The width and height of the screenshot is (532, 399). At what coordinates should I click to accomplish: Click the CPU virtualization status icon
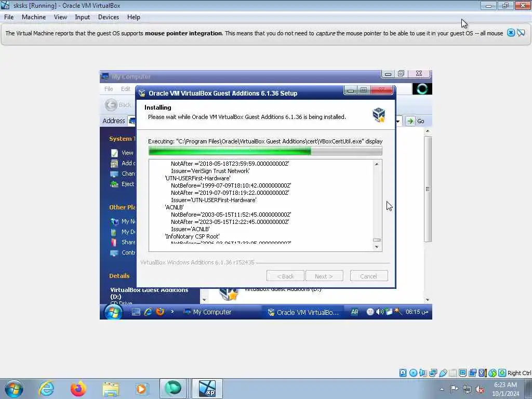[482, 373]
